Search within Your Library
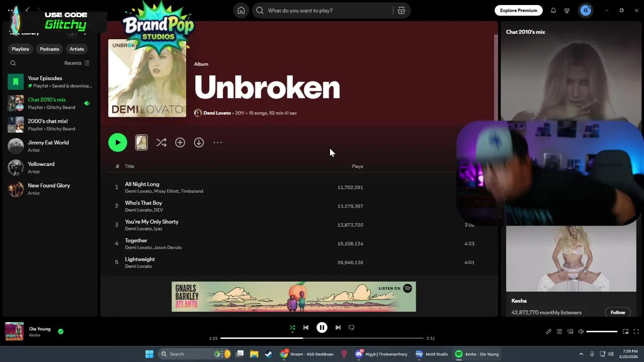This screenshot has height=362, width=644. click(x=13, y=63)
